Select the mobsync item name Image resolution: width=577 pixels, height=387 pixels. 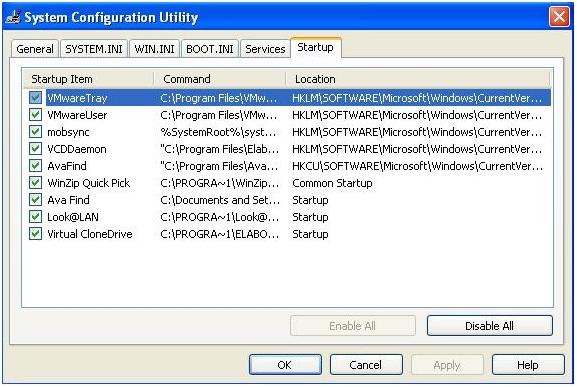click(68, 132)
